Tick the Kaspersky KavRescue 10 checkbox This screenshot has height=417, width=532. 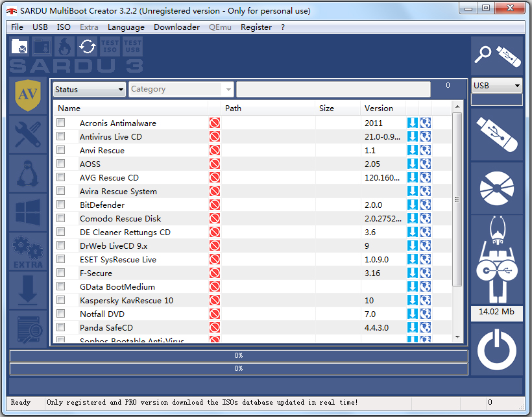coord(61,300)
